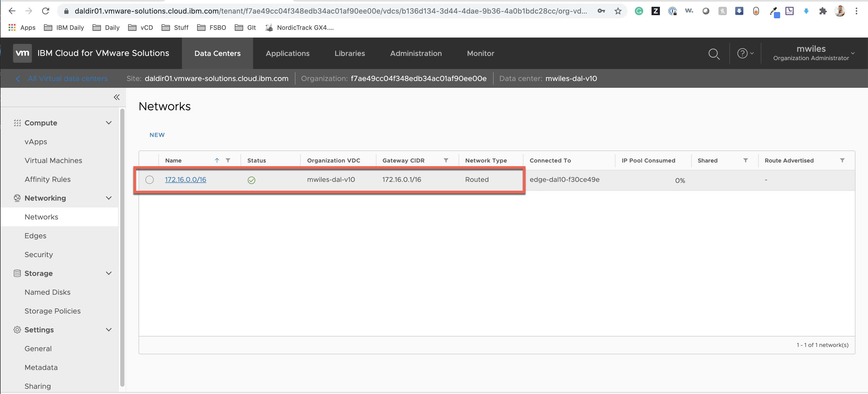
Task: Select the 172.16.0.0/16 network radio button
Action: click(149, 180)
